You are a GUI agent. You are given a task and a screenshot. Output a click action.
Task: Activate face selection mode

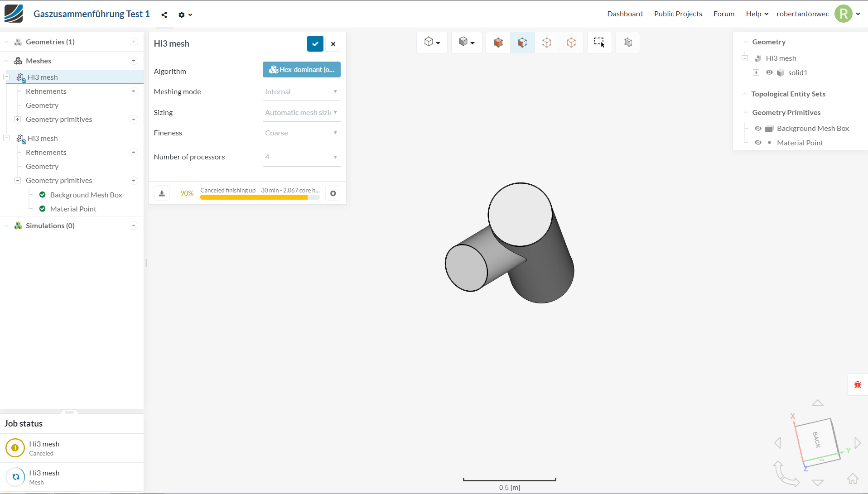pyautogui.click(x=522, y=43)
